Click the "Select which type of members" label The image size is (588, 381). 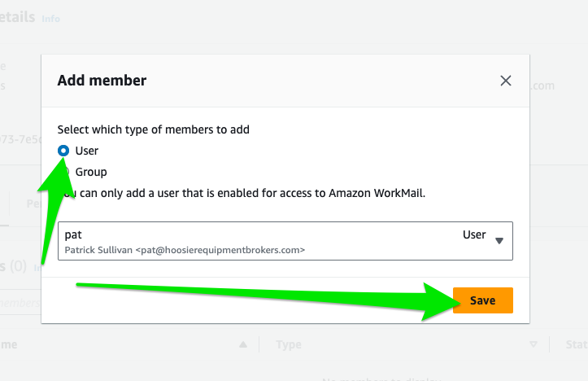click(154, 129)
